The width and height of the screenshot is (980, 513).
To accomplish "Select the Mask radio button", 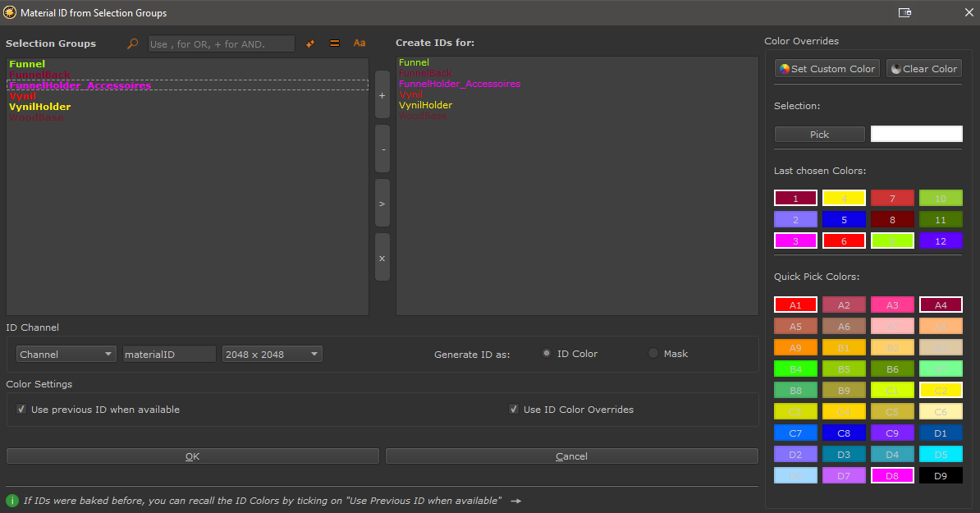I will [x=653, y=354].
